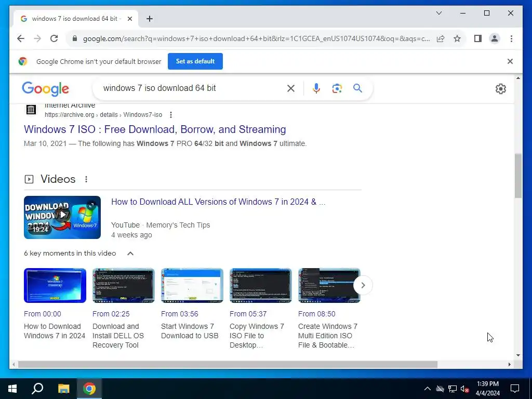Reload the current page
Viewport: 532px width, 399px height.
54,38
